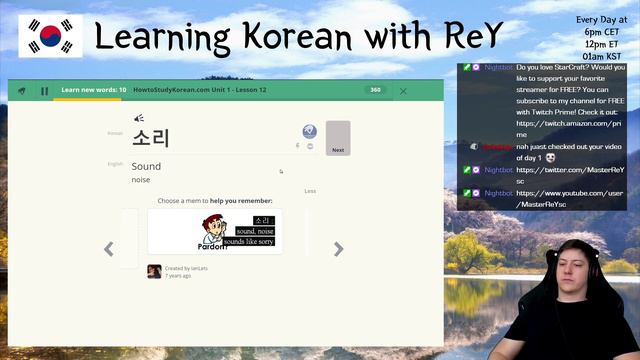Screen dimensions: 640x360
Task: Pause the Memrise learning session
Action: (x=44, y=91)
